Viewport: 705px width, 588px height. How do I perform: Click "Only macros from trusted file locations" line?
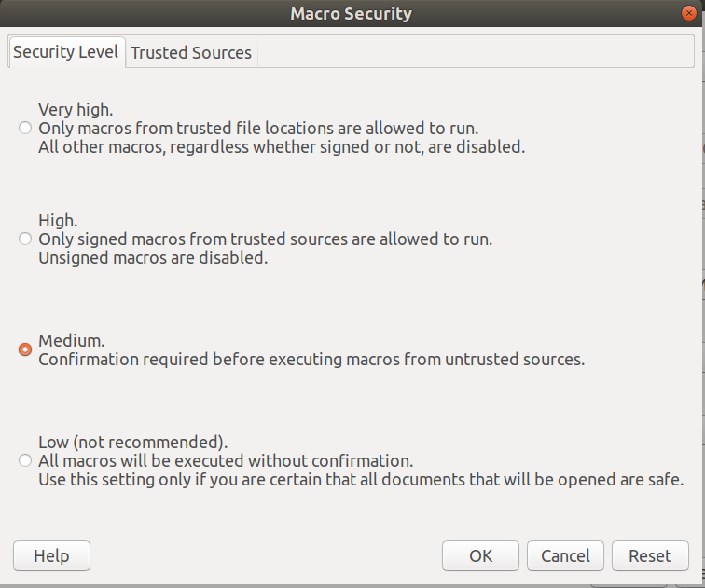[x=258, y=129]
